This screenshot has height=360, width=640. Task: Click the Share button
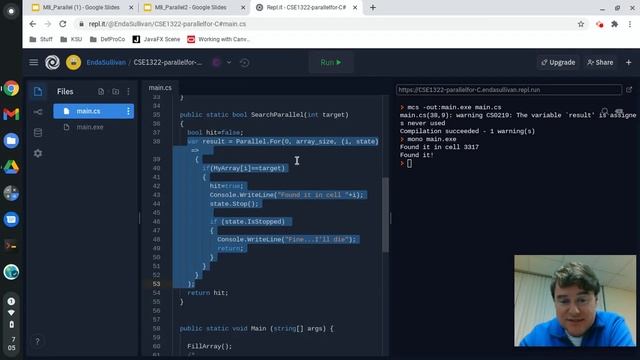coord(600,62)
